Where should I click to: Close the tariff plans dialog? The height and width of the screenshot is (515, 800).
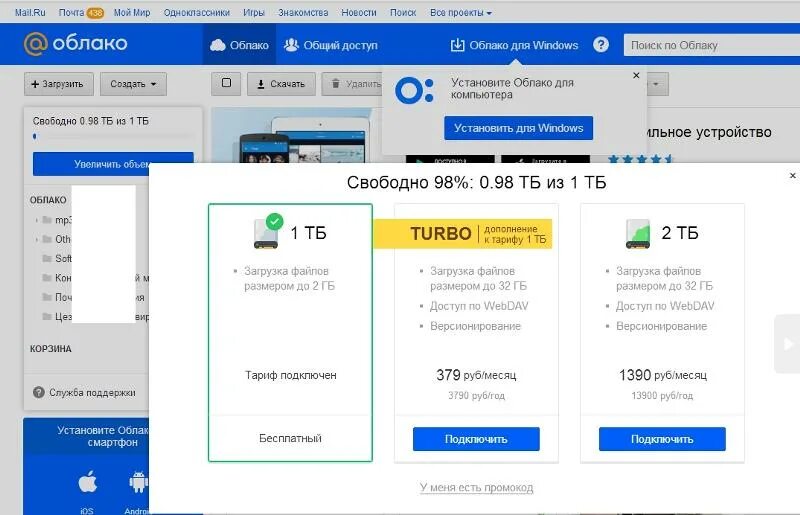tap(792, 176)
